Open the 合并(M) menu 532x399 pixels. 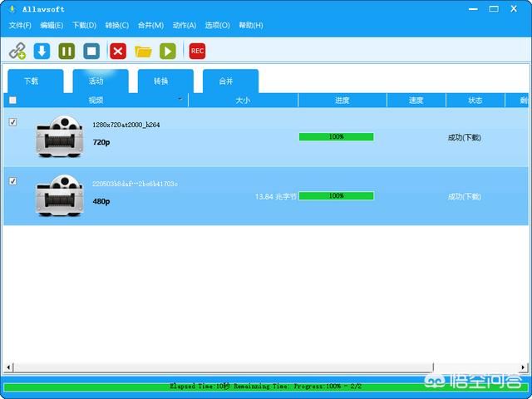[x=150, y=26]
